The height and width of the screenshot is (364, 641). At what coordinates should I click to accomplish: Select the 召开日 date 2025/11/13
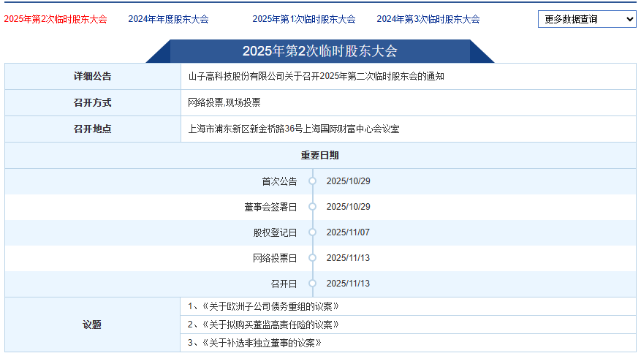coord(349,284)
